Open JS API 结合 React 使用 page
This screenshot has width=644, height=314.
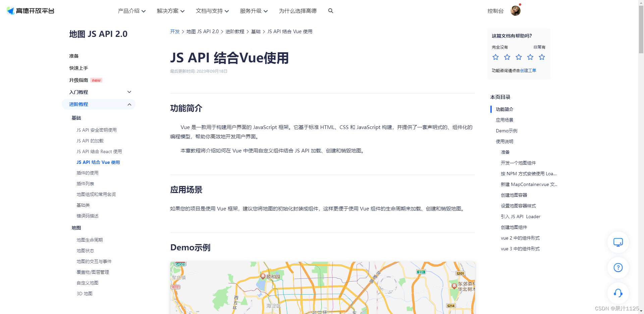coord(99,151)
